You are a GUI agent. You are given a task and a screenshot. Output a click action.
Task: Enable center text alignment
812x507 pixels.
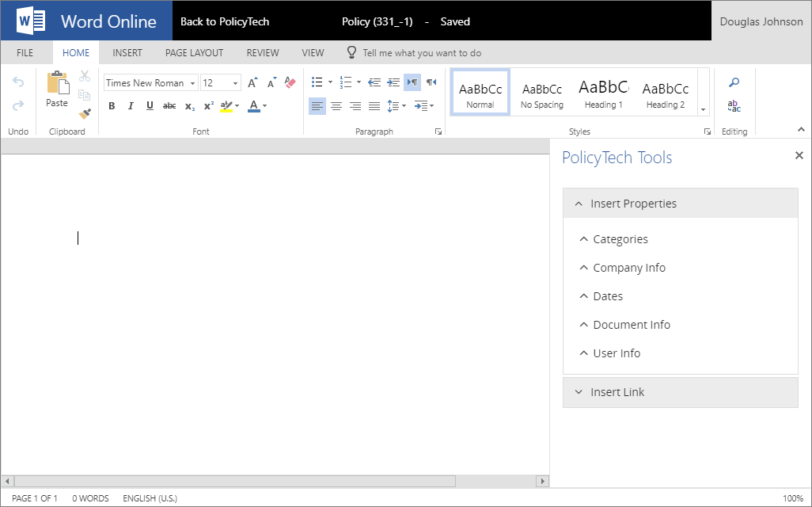(336, 105)
